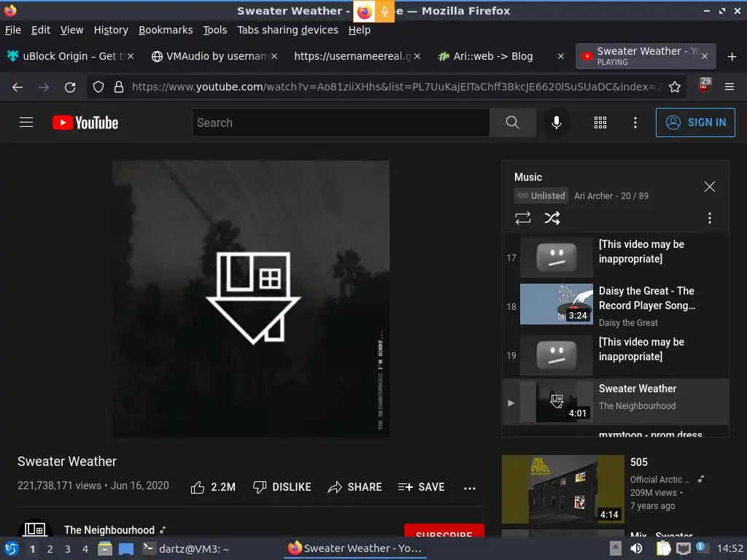Open the uBlock Origin extension icon

704,86
